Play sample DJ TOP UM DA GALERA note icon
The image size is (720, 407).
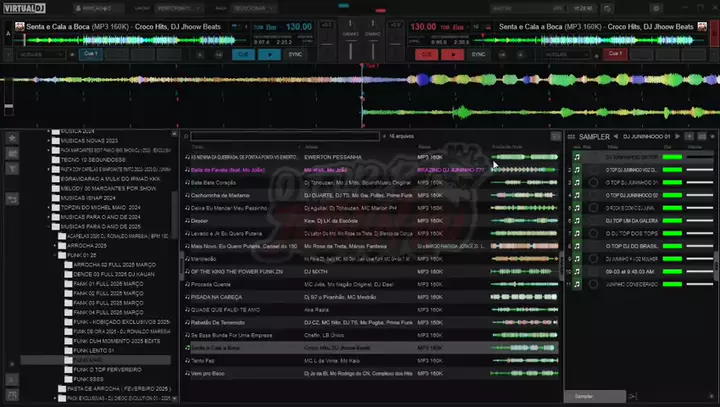point(577,221)
